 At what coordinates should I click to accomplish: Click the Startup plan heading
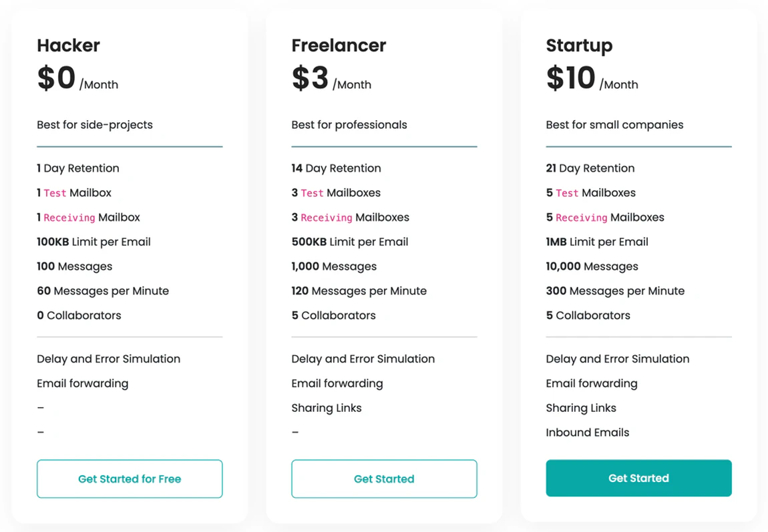[x=579, y=45]
